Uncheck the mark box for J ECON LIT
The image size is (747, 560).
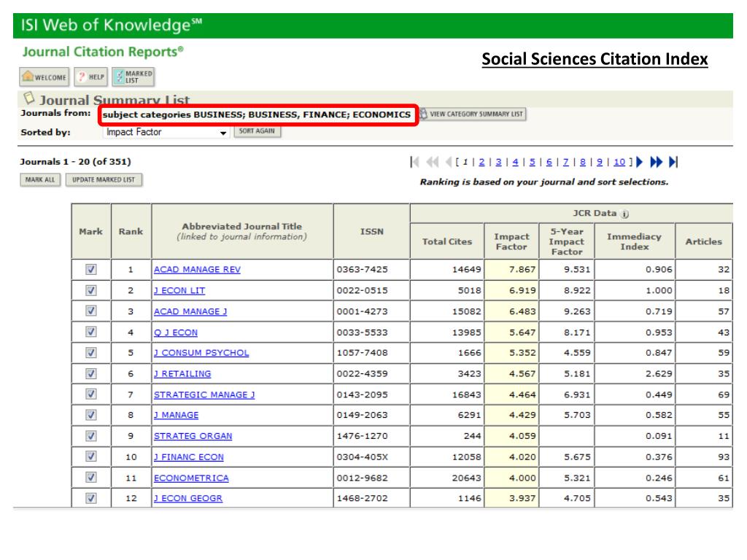(91, 290)
